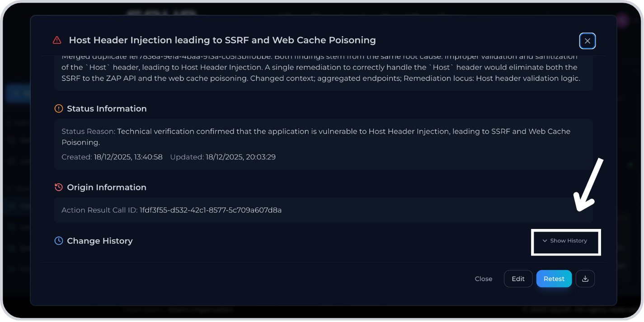Click the Created timestamp 13:40:58
644x322 pixels.
point(128,157)
